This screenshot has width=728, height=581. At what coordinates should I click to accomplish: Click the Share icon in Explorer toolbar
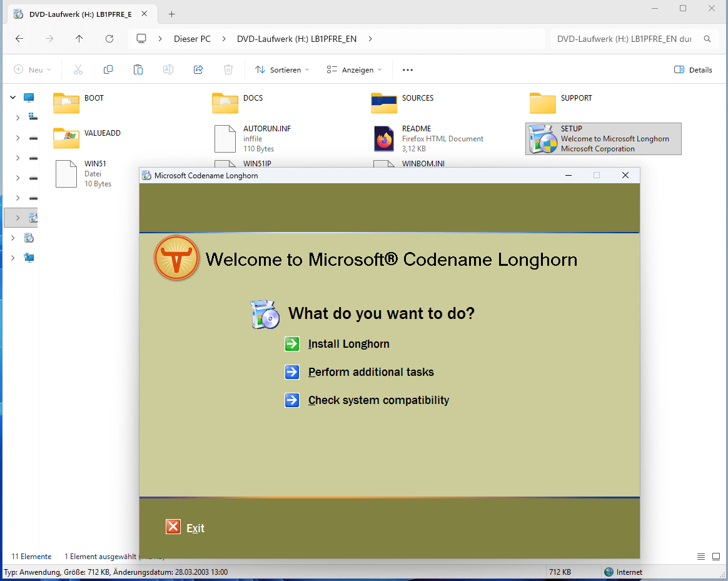point(198,69)
